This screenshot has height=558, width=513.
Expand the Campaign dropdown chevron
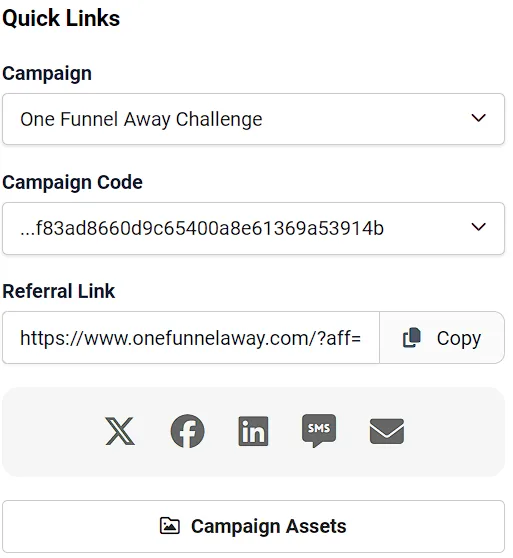pos(478,118)
